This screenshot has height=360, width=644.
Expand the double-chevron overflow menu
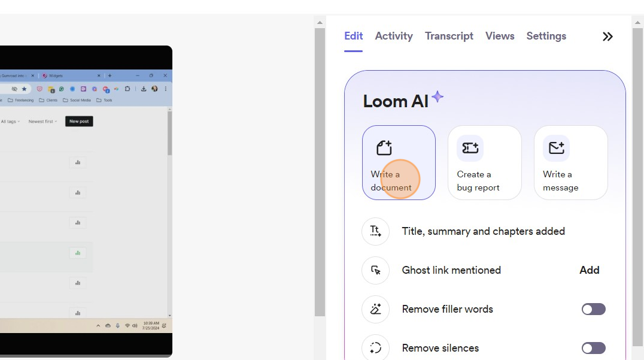[607, 37]
